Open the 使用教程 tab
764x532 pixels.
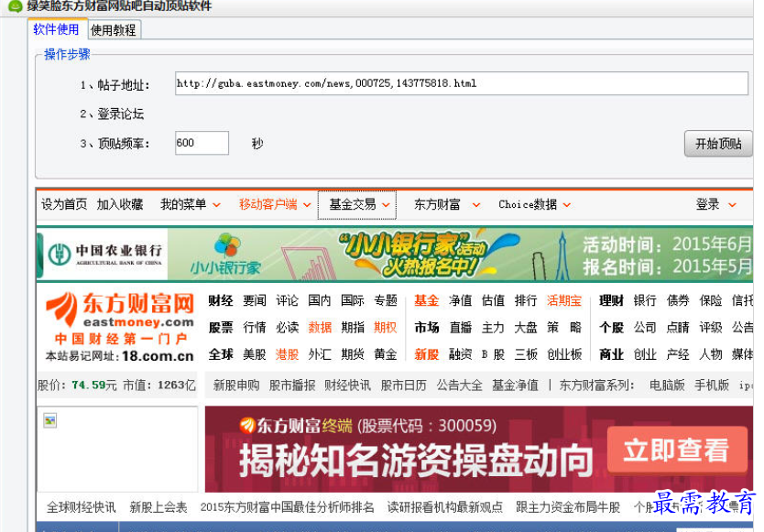(x=114, y=30)
